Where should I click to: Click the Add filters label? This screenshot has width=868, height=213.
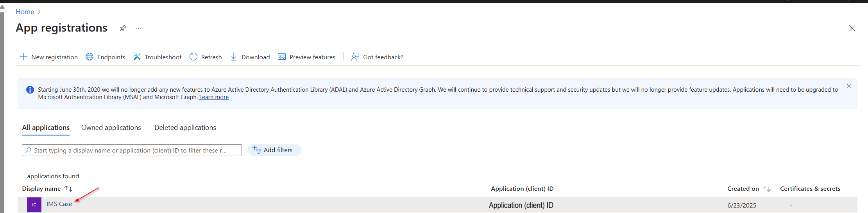pos(278,150)
